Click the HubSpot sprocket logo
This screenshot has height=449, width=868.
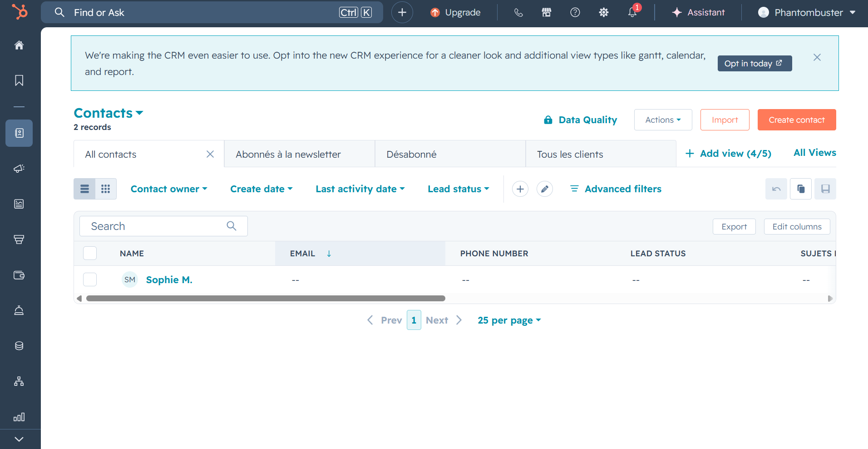pos(20,12)
